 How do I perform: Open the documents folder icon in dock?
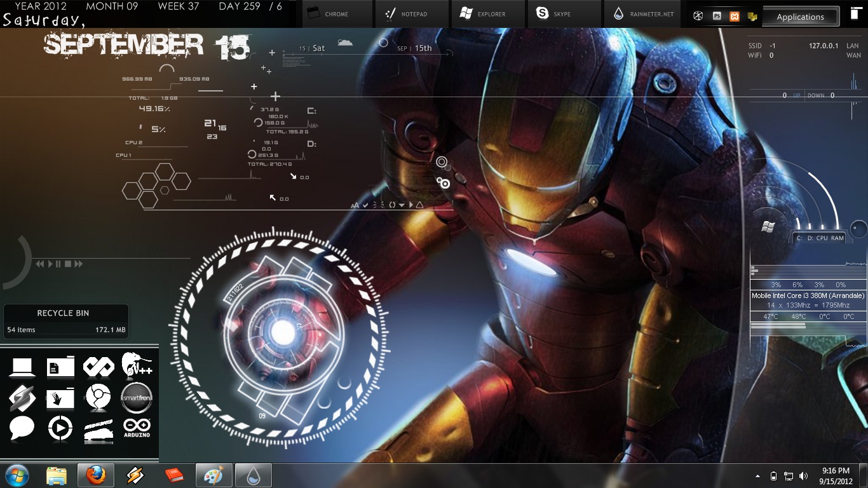pos(60,367)
